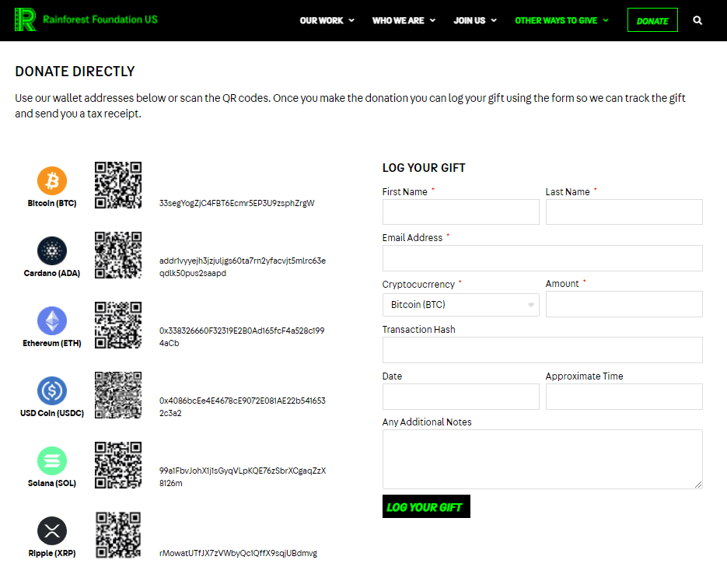Click the Ripple (XRP) logo
Viewport: 727px width, 588px height.
click(x=51, y=530)
